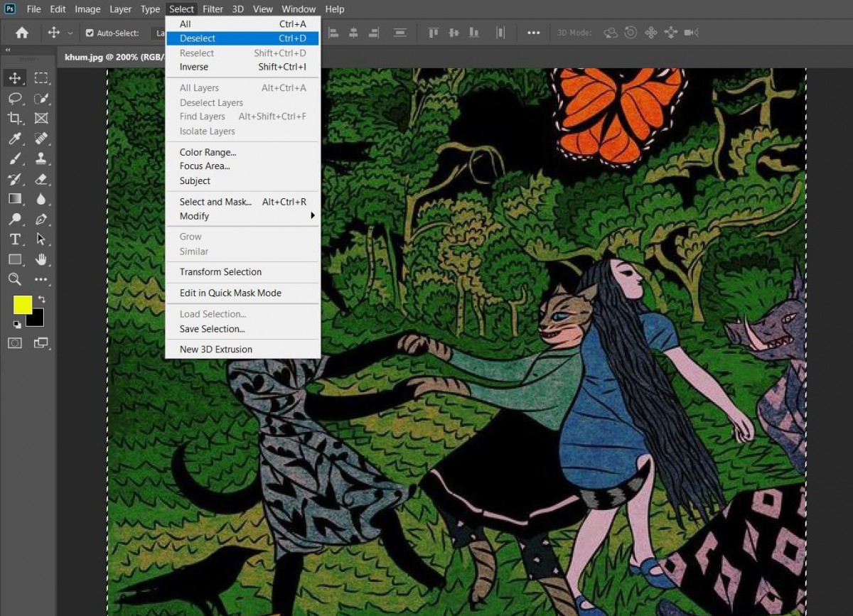The width and height of the screenshot is (853, 616).
Task: Toggle Quick Mask mode icon in toolbox
Action: (x=15, y=342)
